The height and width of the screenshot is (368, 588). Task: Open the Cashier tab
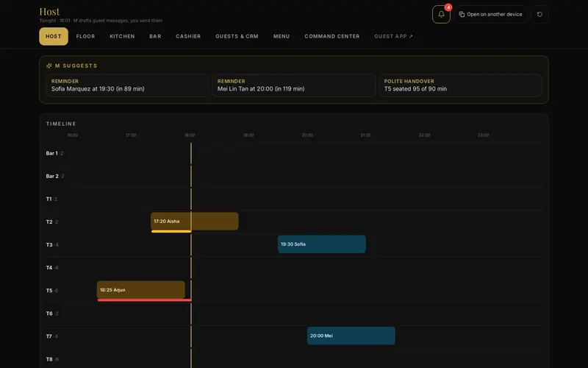click(x=188, y=36)
